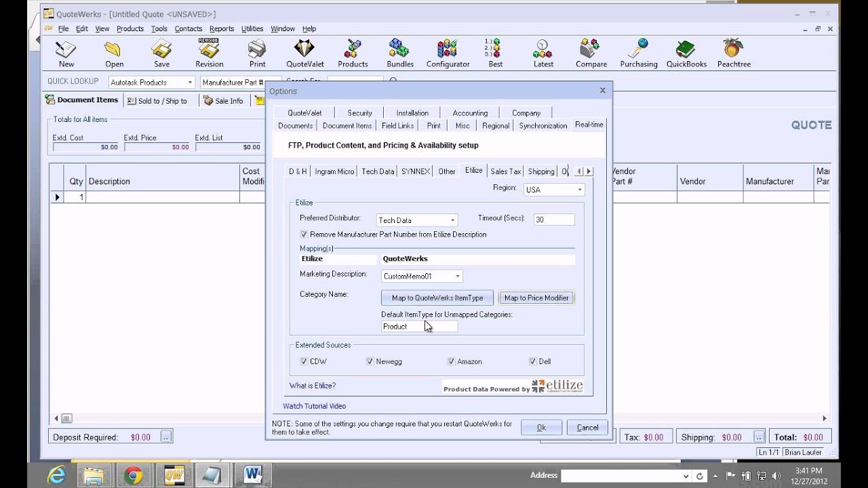The image size is (868, 488).
Task: Click the Default ItemType Product field
Action: (x=419, y=327)
